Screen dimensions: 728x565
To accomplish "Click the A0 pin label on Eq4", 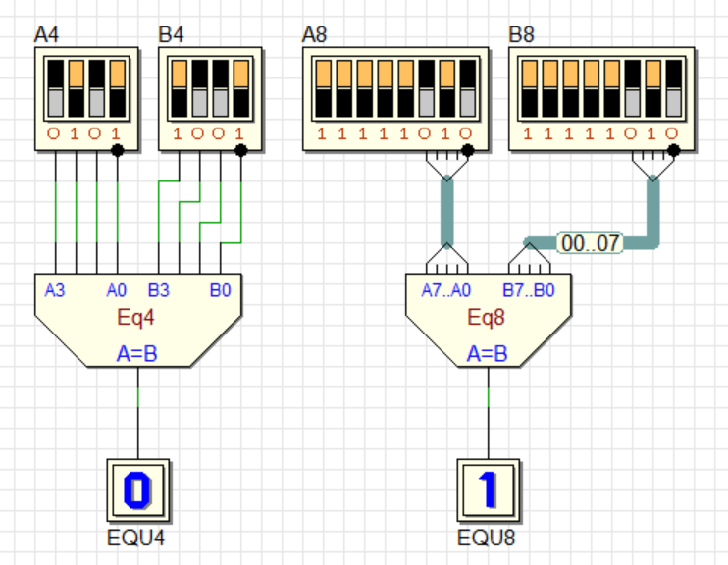I will [x=116, y=290].
